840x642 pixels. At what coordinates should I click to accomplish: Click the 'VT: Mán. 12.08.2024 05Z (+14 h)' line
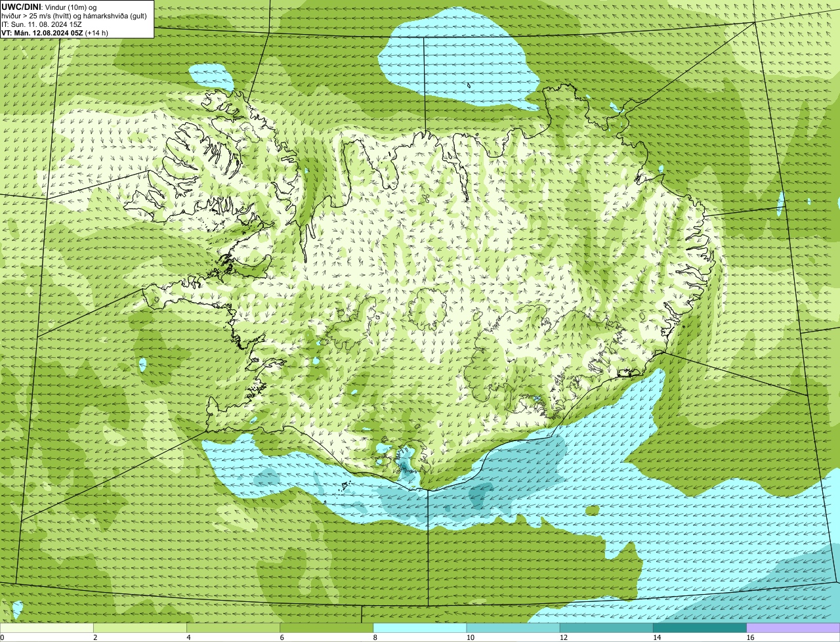tap(55, 33)
